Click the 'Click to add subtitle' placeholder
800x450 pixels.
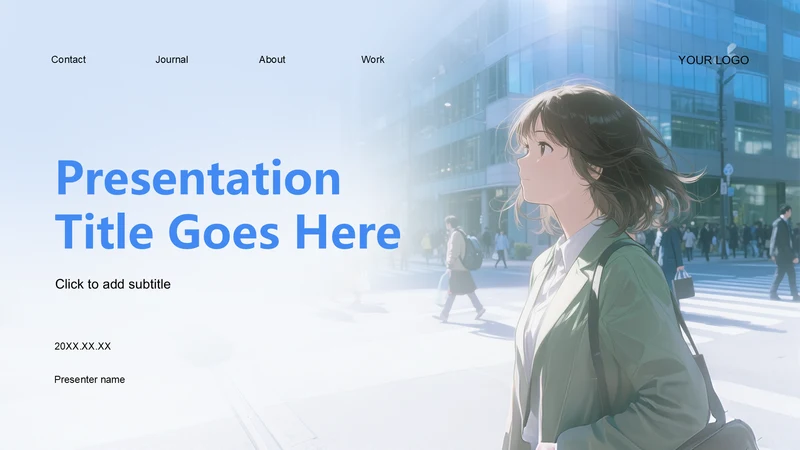tap(113, 284)
